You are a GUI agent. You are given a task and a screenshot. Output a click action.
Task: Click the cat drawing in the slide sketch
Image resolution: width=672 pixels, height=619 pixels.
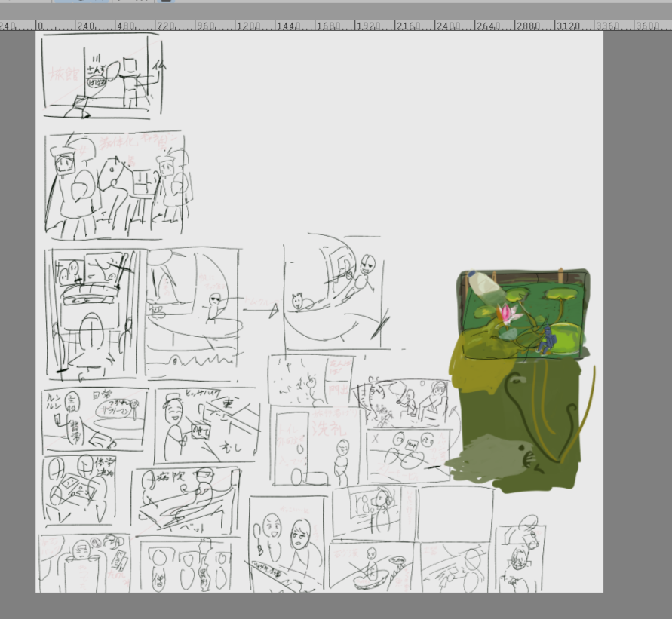pyautogui.click(x=301, y=302)
